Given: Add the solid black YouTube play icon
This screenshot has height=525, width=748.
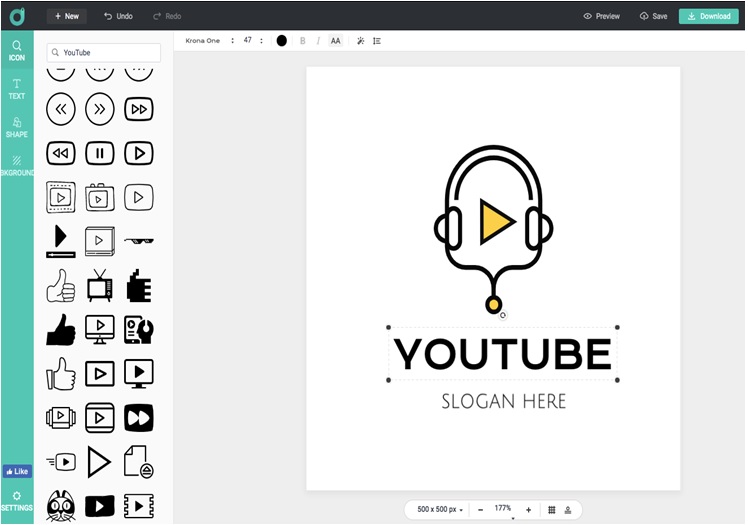Looking at the screenshot, I should 100,506.
